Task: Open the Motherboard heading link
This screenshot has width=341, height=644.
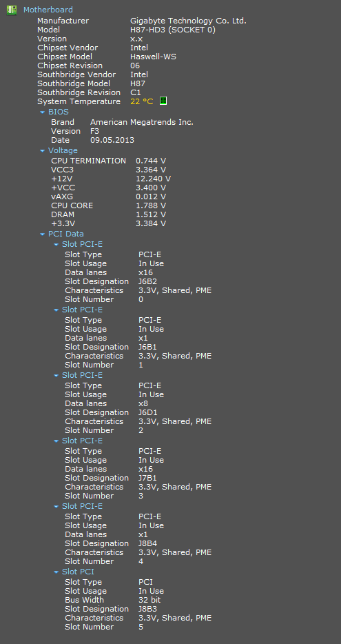Action: pos(48,10)
